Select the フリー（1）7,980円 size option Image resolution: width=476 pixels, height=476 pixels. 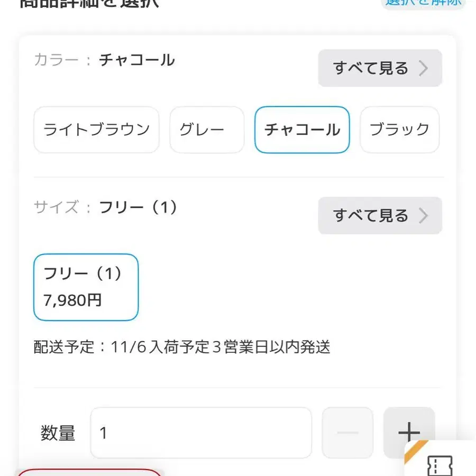pyautogui.click(x=85, y=287)
